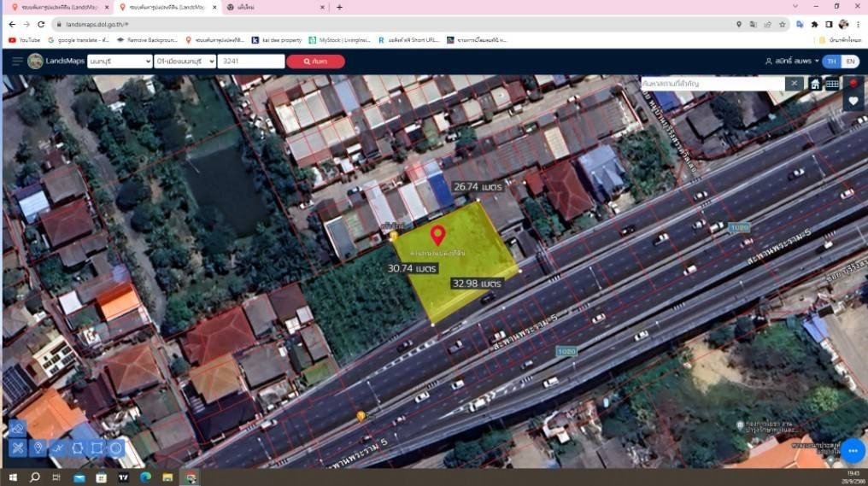Select the map pin marker tool
Viewport: 868px width, 486px height.
point(38,448)
